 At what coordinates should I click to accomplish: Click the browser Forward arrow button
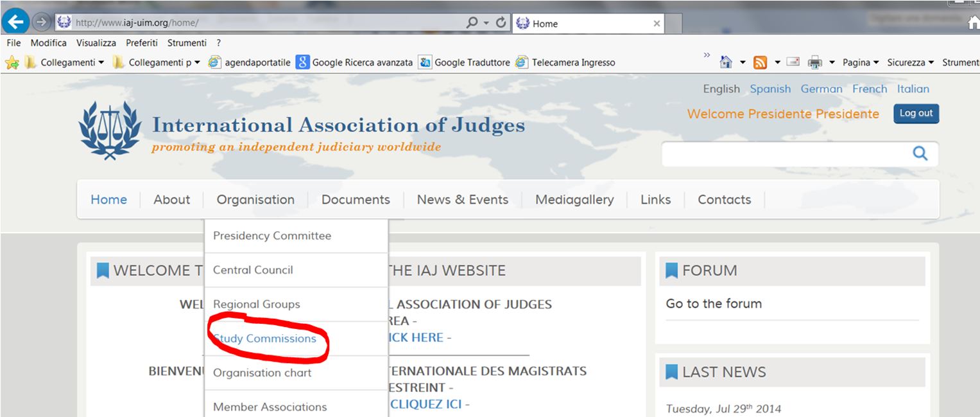41,22
